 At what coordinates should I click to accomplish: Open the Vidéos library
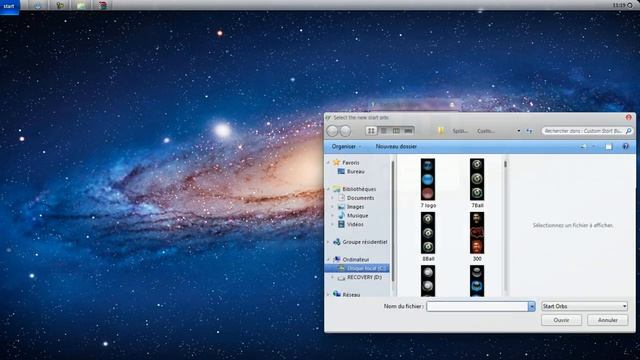tap(355, 224)
